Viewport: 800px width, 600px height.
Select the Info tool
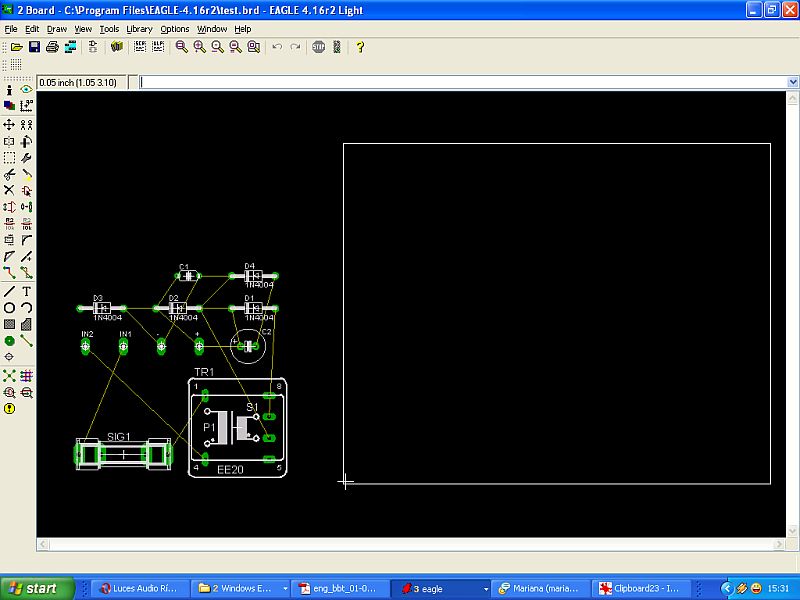(x=9, y=90)
